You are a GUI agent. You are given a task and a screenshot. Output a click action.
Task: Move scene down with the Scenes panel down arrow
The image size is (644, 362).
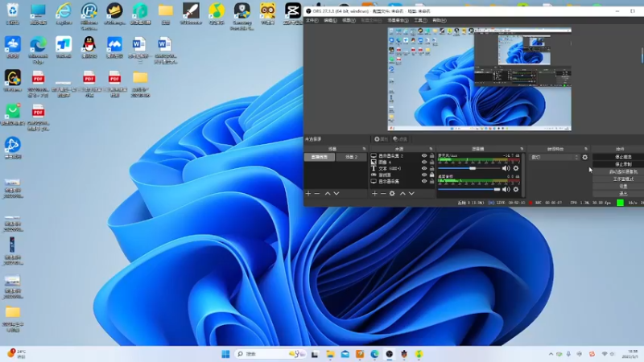(x=336, y=193)
